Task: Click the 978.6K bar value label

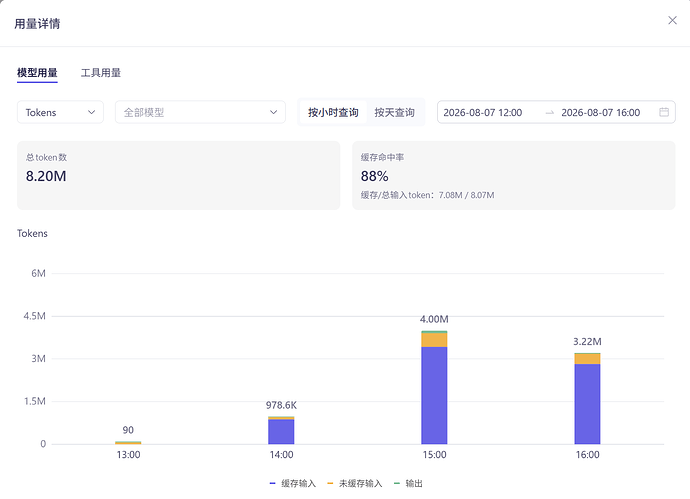Action: click(281, 405)
